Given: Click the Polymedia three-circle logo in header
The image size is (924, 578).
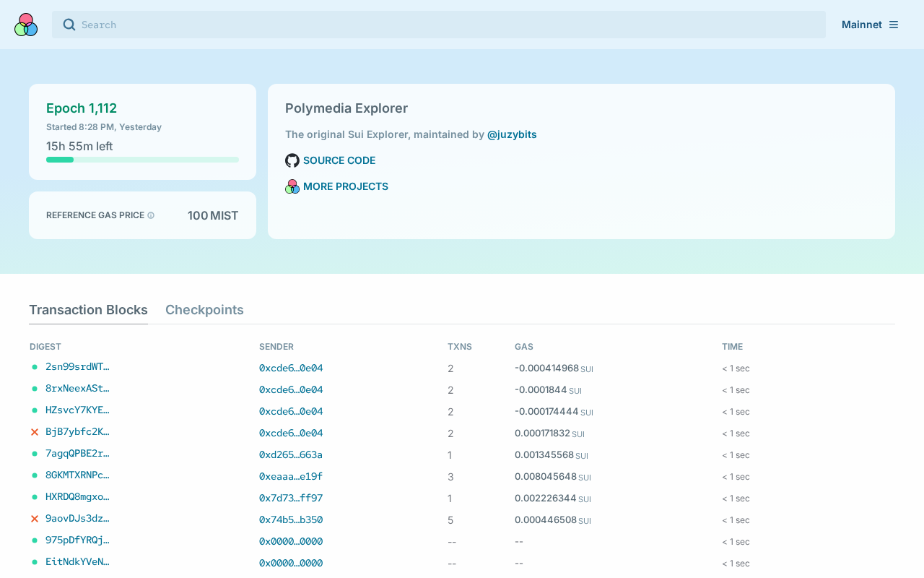Looking at the screenshot, I should (x=26, y=25).
